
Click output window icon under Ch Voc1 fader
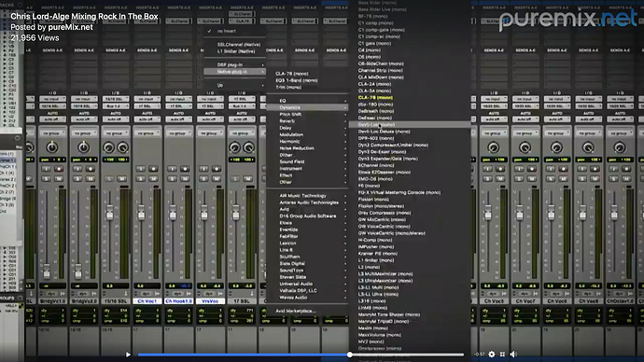[x=158, y=294]
